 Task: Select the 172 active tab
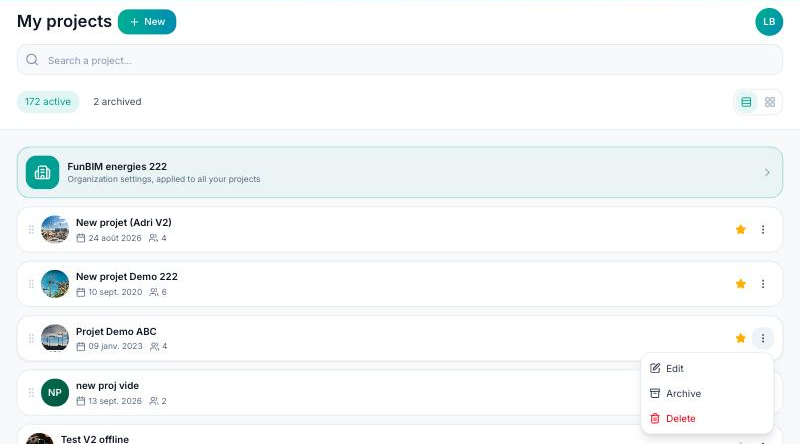pyautogui.click(x=48, y=102)
